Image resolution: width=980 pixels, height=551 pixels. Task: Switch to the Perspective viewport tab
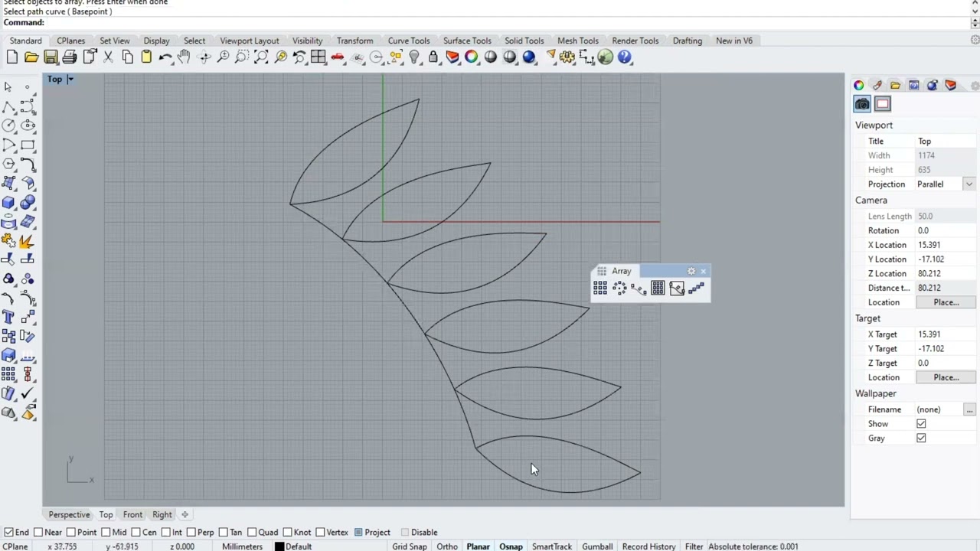coord(69,515)
